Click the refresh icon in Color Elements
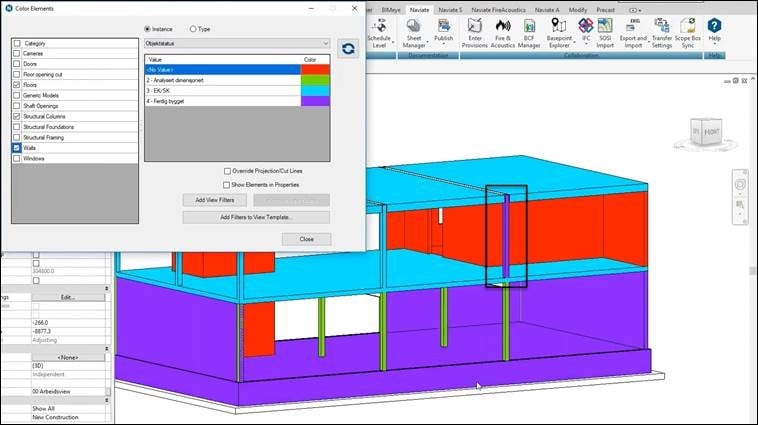Viewport: 758px width, 425px height. 348,48
